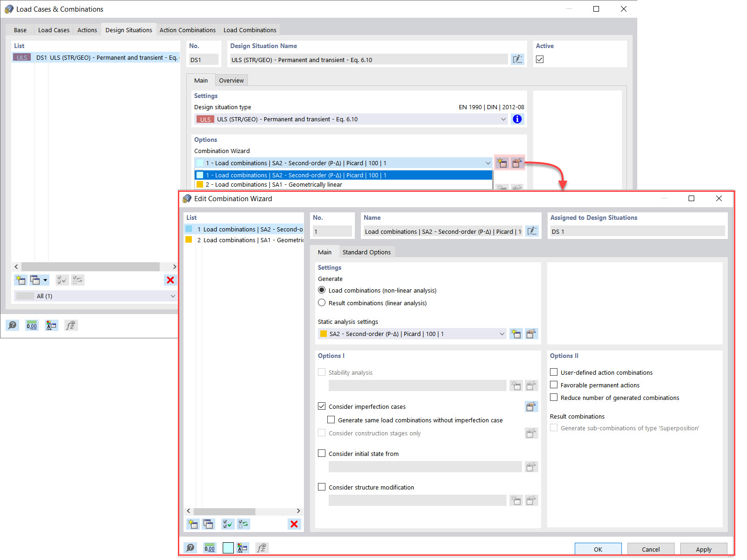This screenshot has height=560, width=747.
Task: Click OK in Edit Combination Wizard
Action: coord(598,549)
